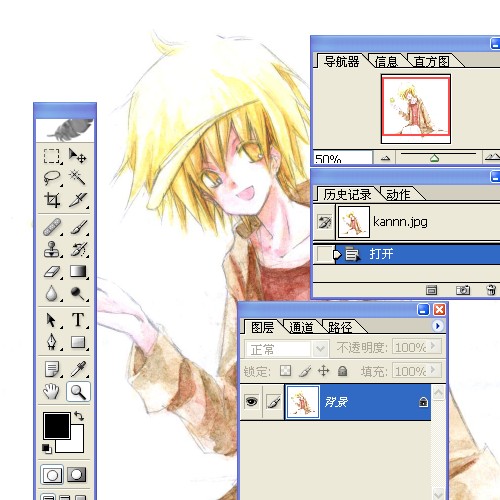Screen dimensions: 500x500
Task: Select the Pen tool
Action: 52,342
